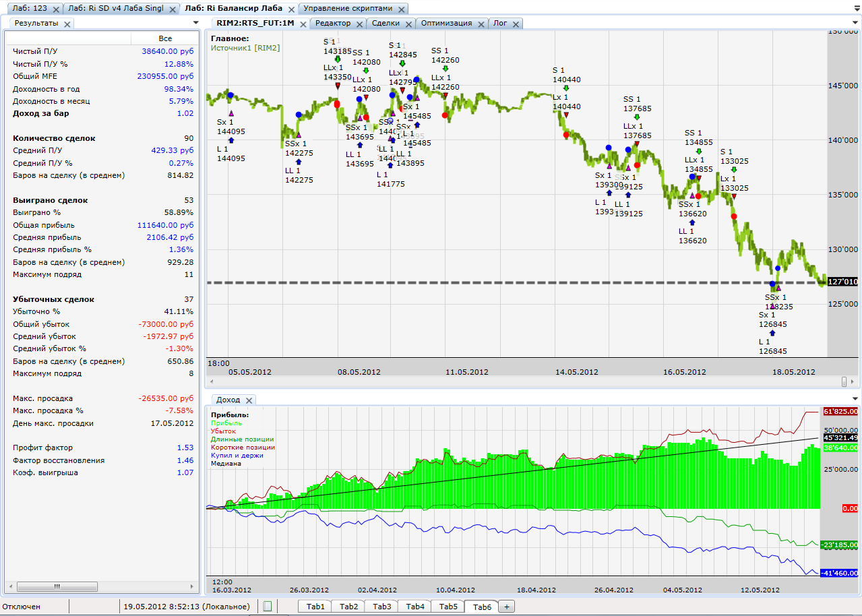The image size is (862, 616).
Task: Close the Лаб: 123 tab
Action: click(x=56, y=9)
